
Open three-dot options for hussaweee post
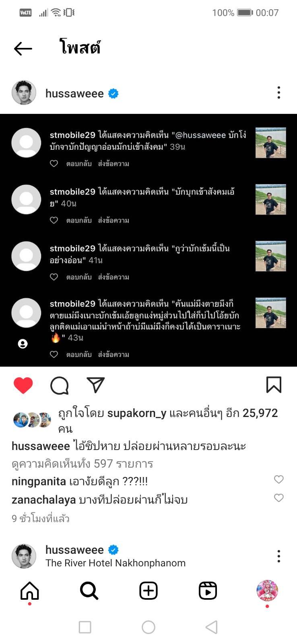(x=278, y=93)
